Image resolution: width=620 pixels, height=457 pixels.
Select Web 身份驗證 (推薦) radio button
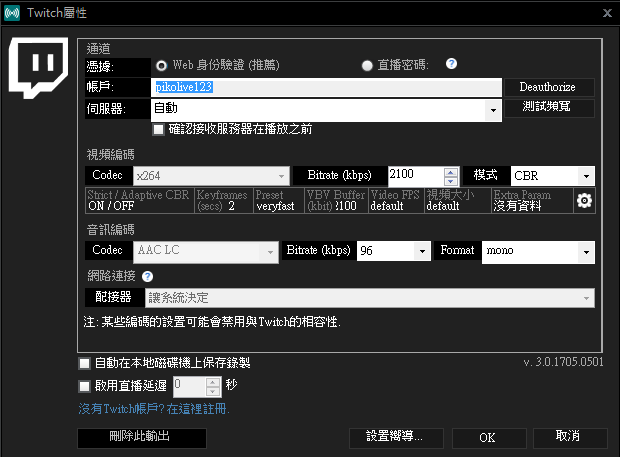[x=161, y=66]
